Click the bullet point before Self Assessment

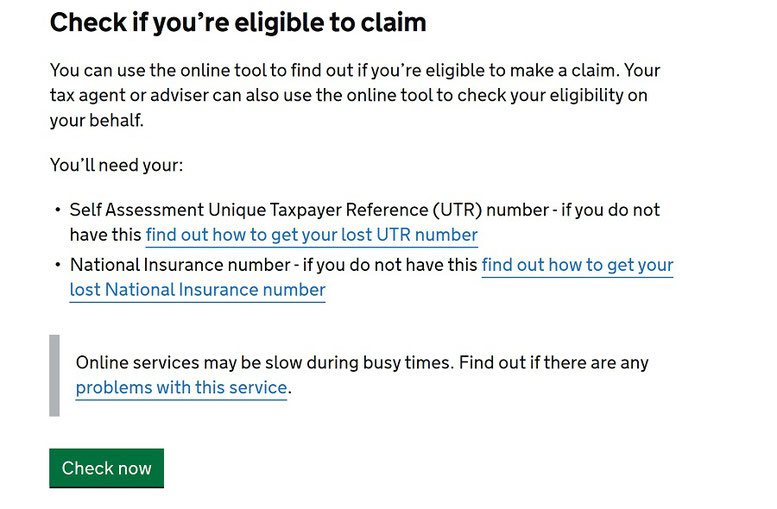[x=58, y=210]
